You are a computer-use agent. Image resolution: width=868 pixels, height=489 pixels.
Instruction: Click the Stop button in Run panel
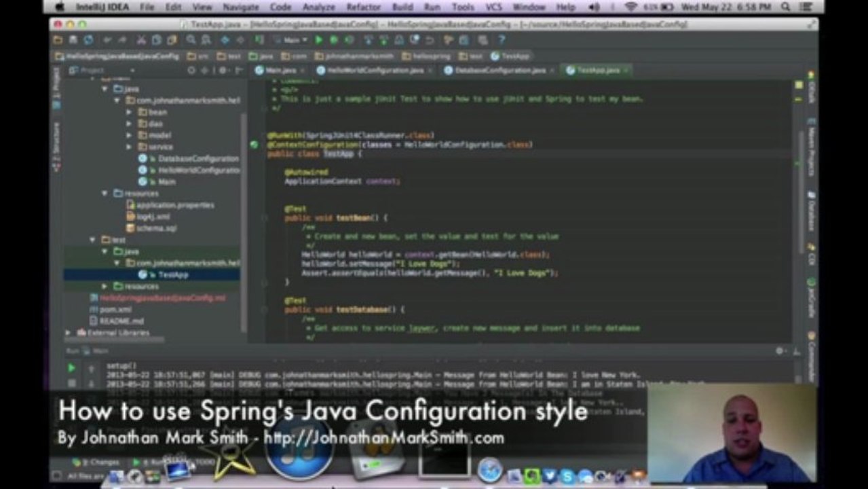click(x=71, y=383)
